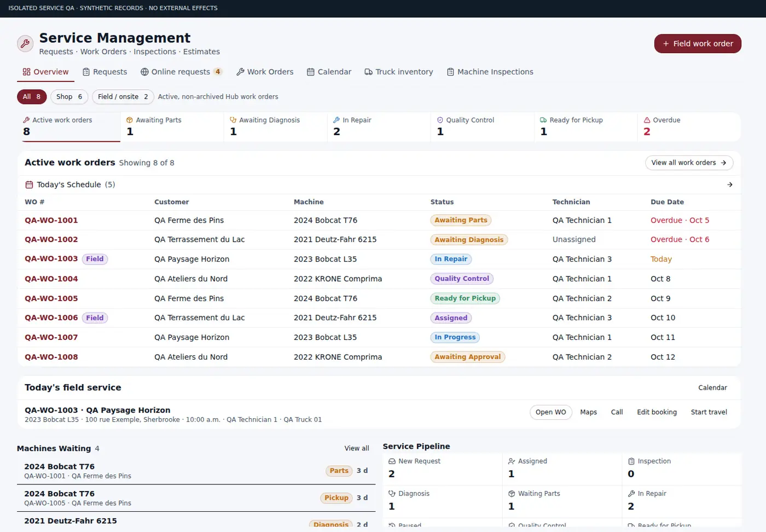Click the In Repair wrench icon in stats
Viewport: 766px width, 532px height.
click(336, 120)
